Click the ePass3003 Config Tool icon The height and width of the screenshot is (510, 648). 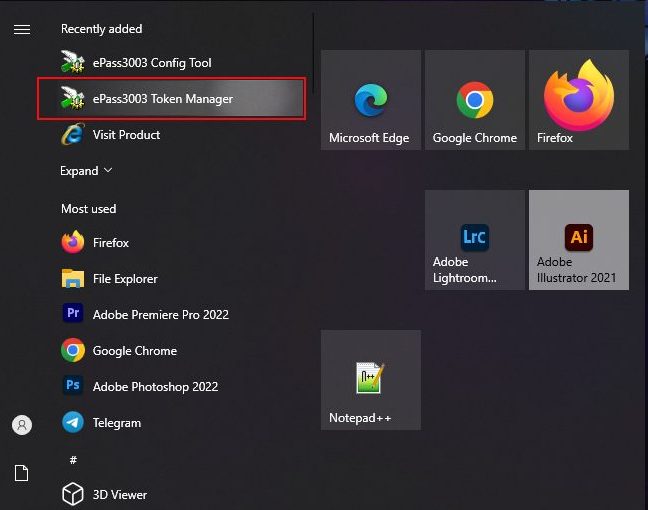click(x=73, y=62)
